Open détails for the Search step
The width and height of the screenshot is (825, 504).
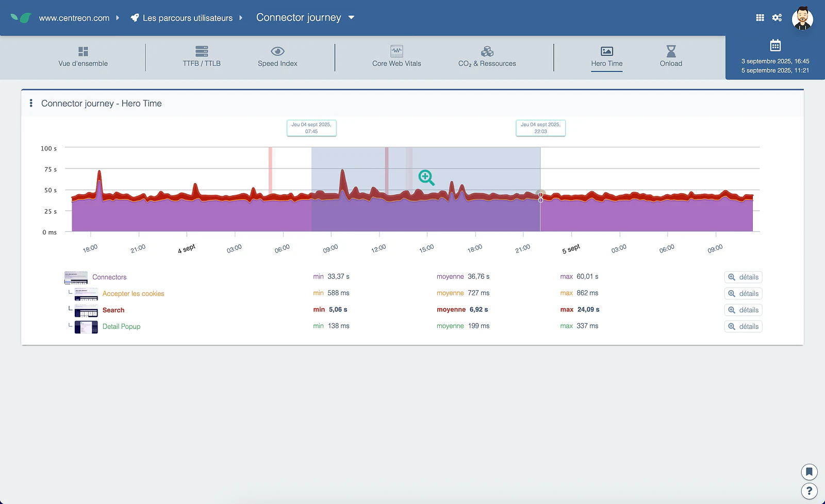pos(743,310)
